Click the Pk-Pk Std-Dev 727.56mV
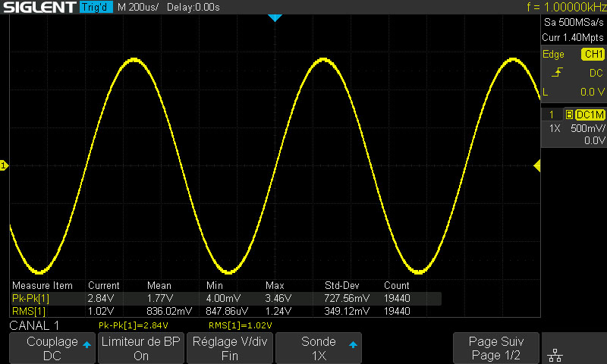Image resolution: width=607 pixels, height=364 pixels. coord(347,298)
